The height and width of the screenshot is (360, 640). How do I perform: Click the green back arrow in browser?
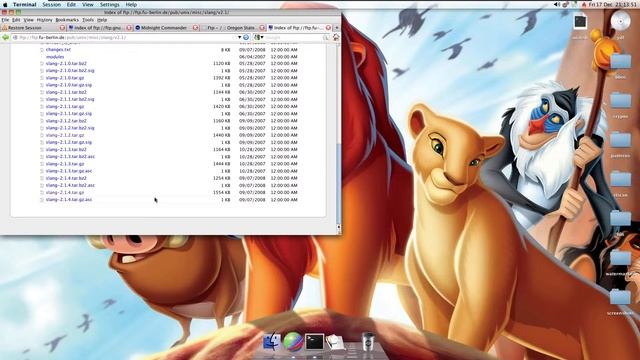tap(5, 38)
